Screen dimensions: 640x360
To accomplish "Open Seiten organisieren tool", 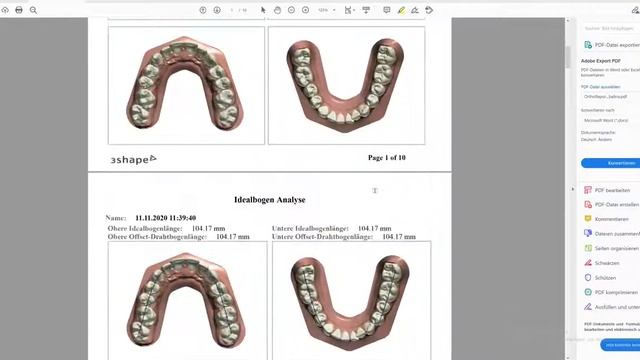I will [611, 248].
